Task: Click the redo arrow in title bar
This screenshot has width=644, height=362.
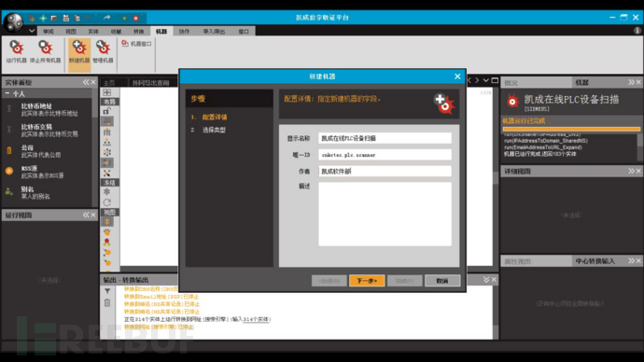Action: tap(106, 18)
